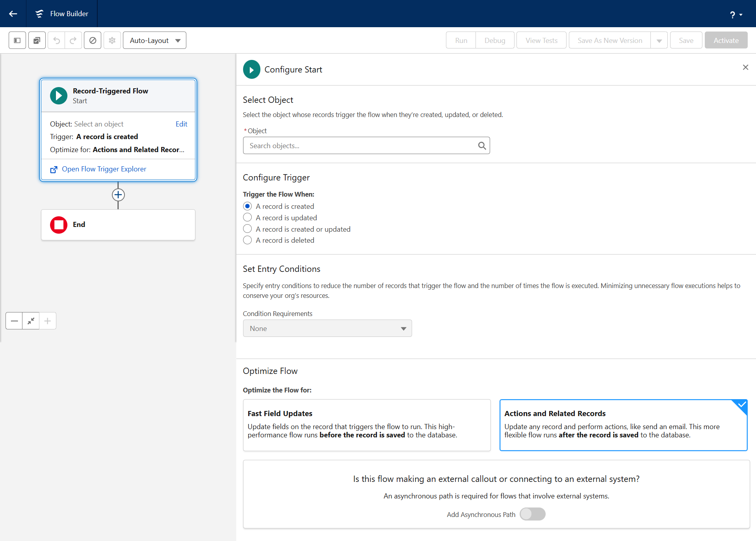Open Flow Trigger Explorer link
756x541 pixels.
pos(104,169)
